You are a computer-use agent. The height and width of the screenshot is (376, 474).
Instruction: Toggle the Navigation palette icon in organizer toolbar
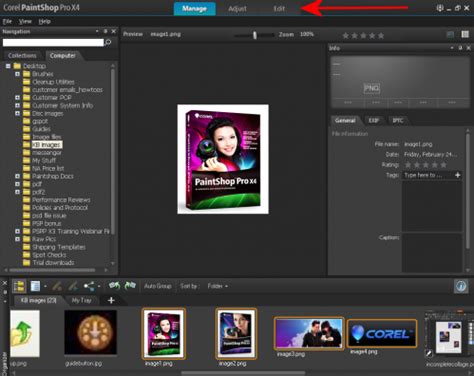pyautogui.click(x=19, y=286)
